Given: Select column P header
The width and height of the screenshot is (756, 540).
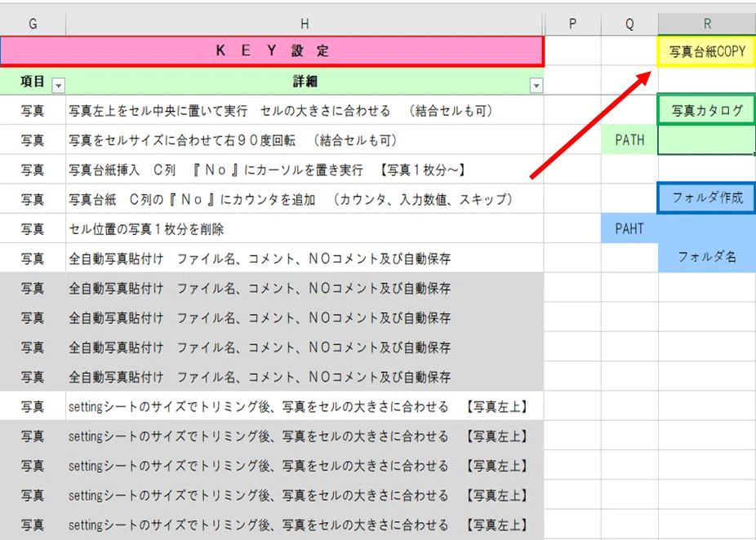Looking at the screenshot, I should (572, 24).
